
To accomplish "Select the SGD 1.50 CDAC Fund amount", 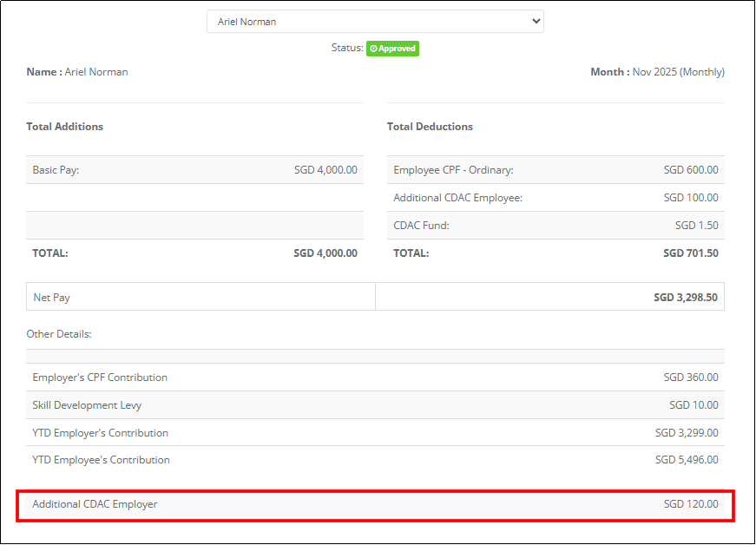I will point(697,226).
